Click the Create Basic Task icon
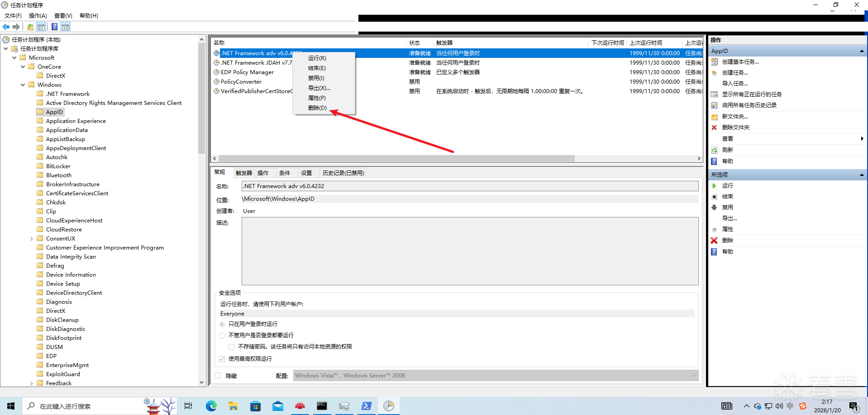Screen dimensions: 868x415 point(714,62)
